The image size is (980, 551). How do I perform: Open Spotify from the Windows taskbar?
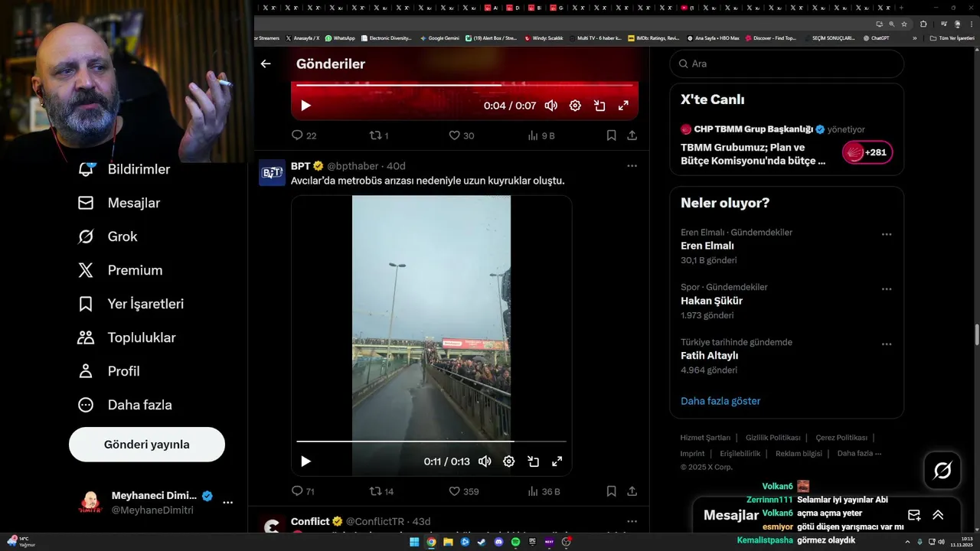pos(515,542)
